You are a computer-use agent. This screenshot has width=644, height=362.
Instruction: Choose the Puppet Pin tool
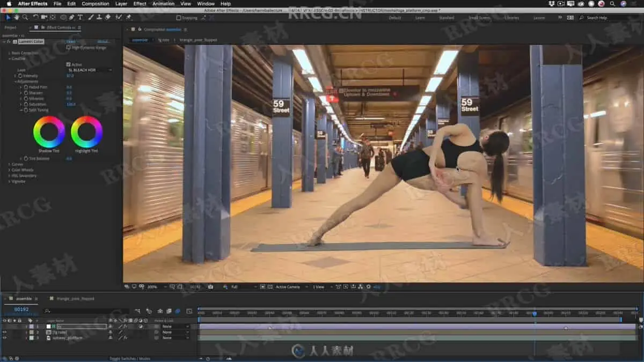pyautogui.click(x=128, y=18)
